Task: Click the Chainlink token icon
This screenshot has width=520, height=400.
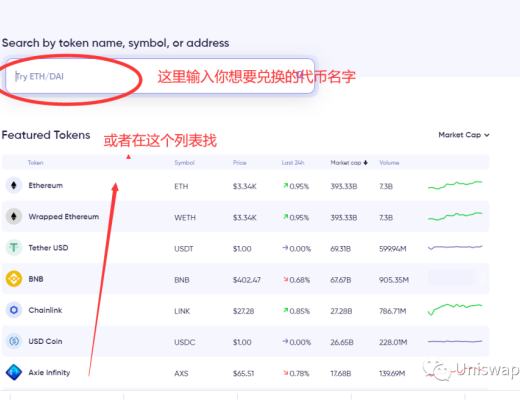Action: [x=14, y=310]
